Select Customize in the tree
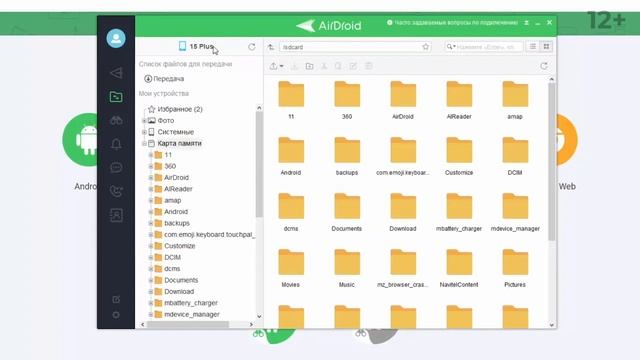The height and width of the screenshot is (360, 640). click(180, 246)
